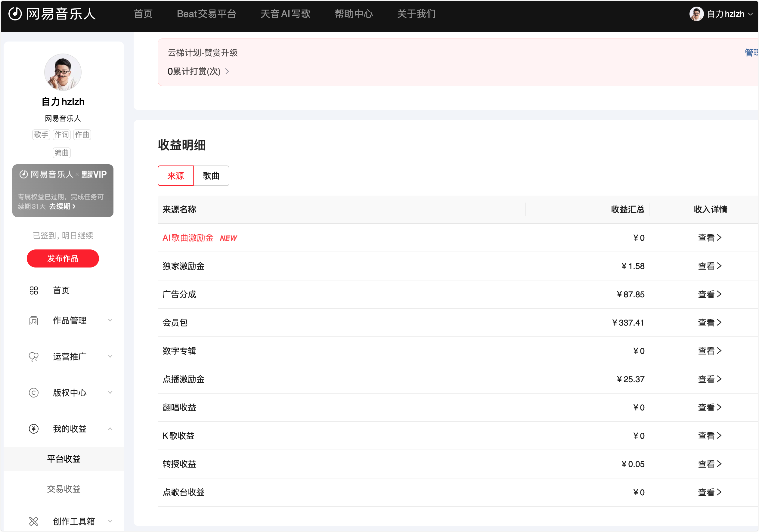Open the 首页 sidebar item

click(61, 290)
